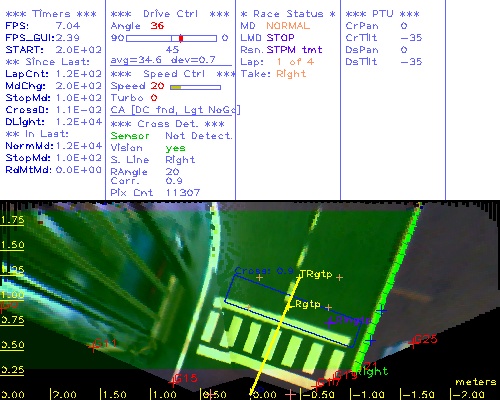Click the Take: Right indicator

pos(273,74)
